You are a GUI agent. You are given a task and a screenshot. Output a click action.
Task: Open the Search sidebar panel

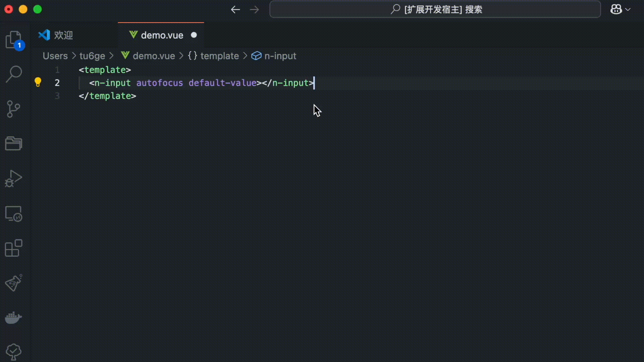click(x=14, y=74)
